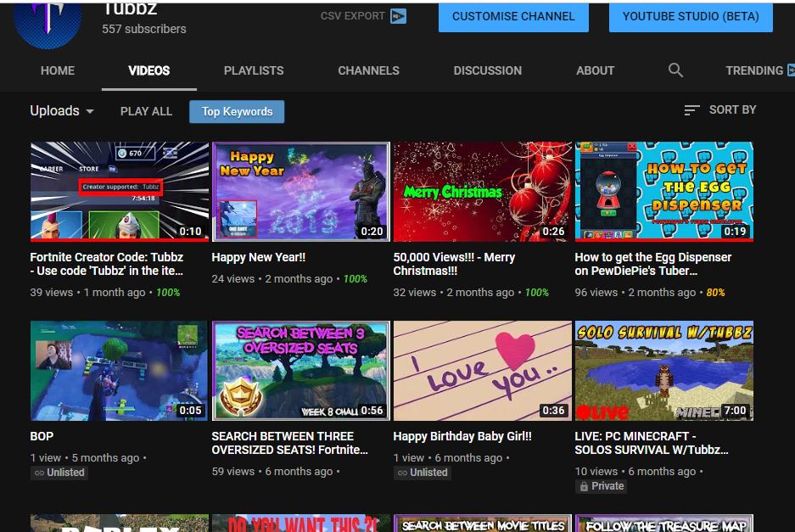
Task: Click '32 views' under Merry Christmas video
Action: [414, 293]
